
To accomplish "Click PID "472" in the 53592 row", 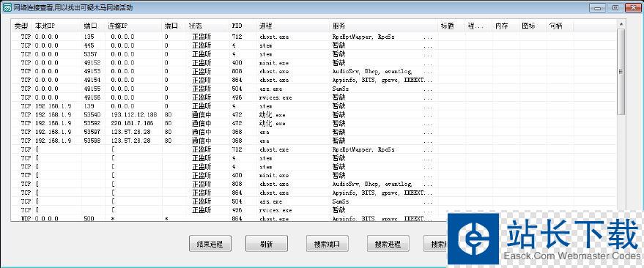I will pos(237,123).
